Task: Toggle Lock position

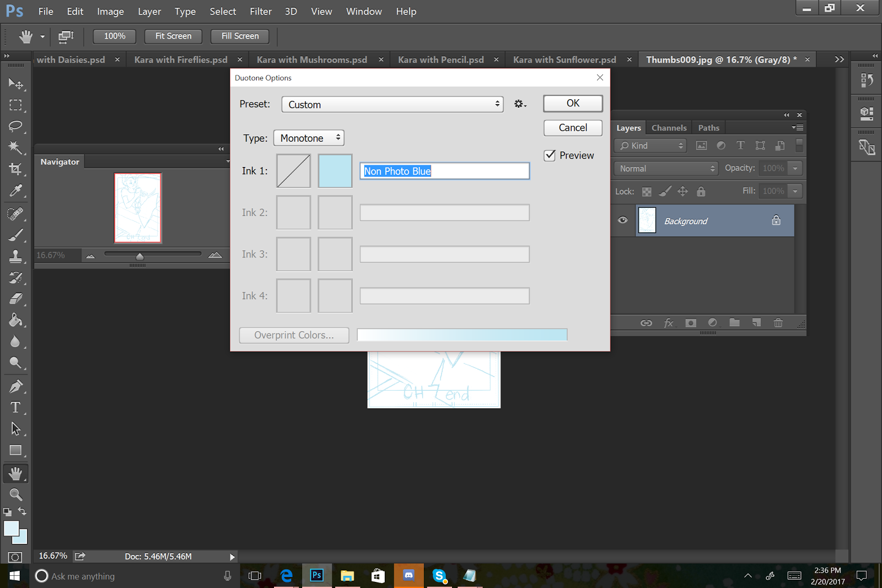Action: point(682,191)
